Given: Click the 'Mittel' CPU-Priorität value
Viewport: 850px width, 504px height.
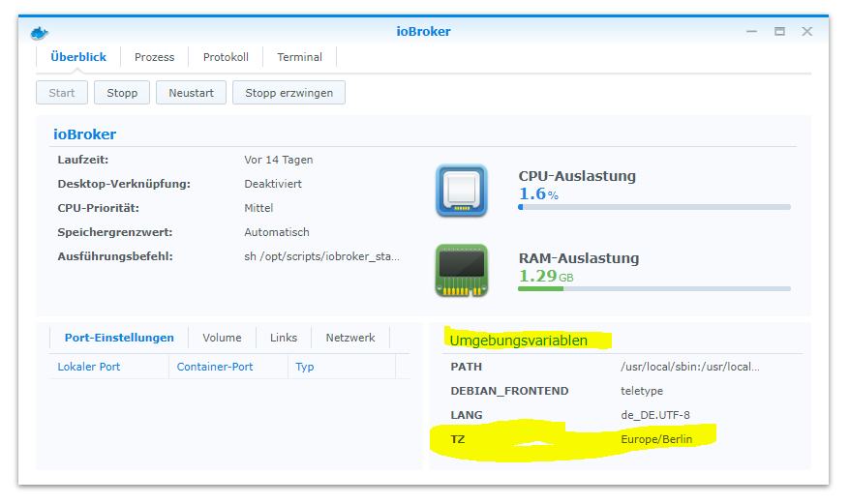Looking at the screenshot, I should [x=258, y=208].
